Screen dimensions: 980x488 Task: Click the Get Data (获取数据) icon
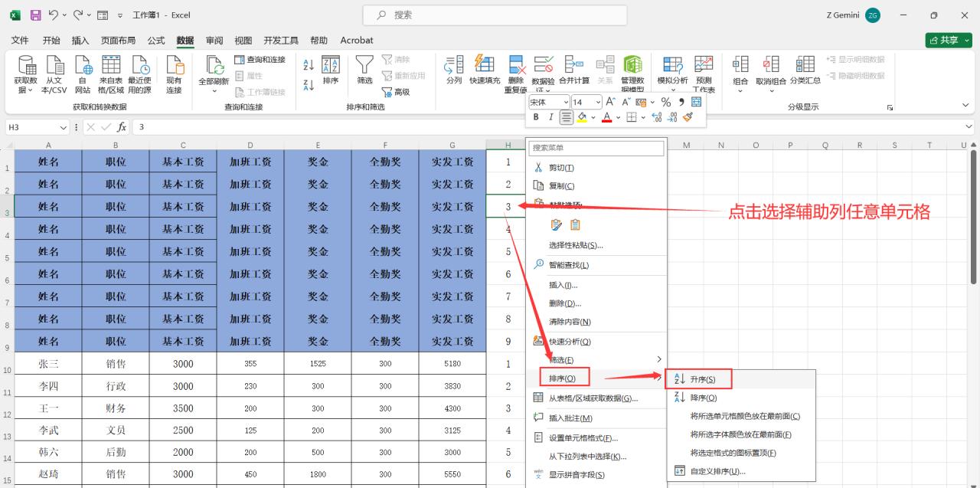click(25, 75)
